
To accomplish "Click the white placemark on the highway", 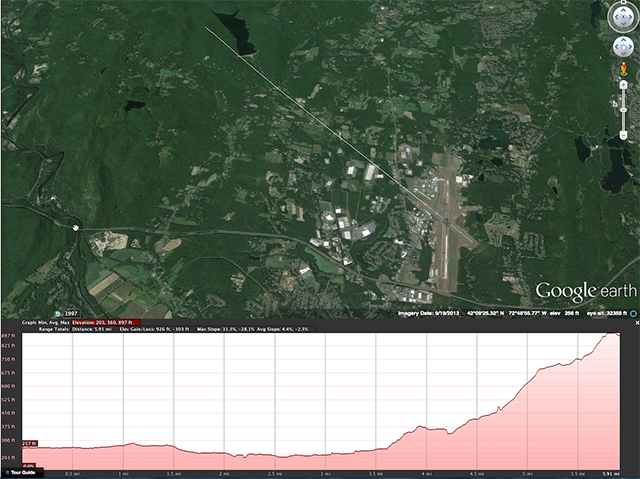I will [x=76, y=228].
